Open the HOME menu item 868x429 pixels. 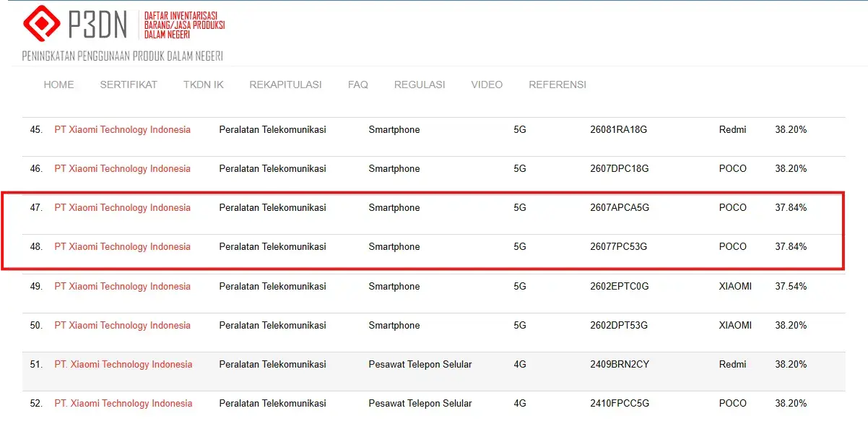point(58,84)
